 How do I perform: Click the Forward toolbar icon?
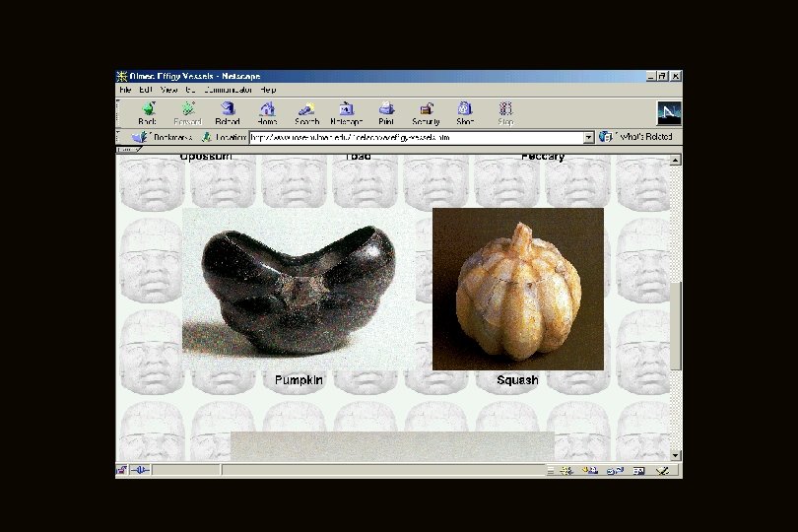[188, 108]
